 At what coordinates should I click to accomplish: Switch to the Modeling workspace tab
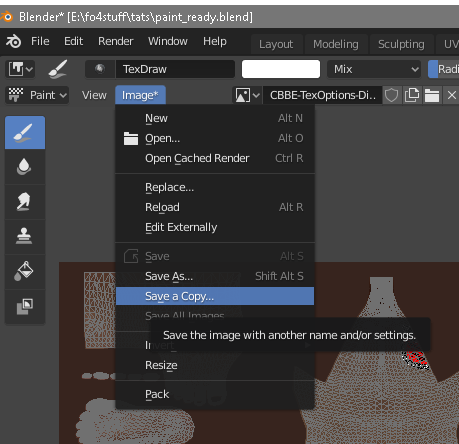[x=336, y=44]
